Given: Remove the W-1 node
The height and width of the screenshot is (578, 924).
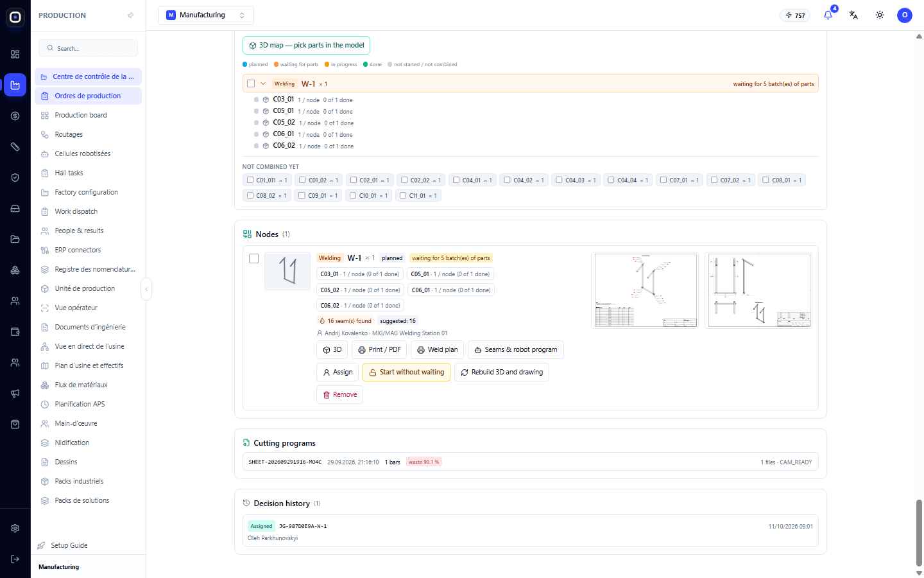Looking at the screenshot, I should (x=339, y=395).
